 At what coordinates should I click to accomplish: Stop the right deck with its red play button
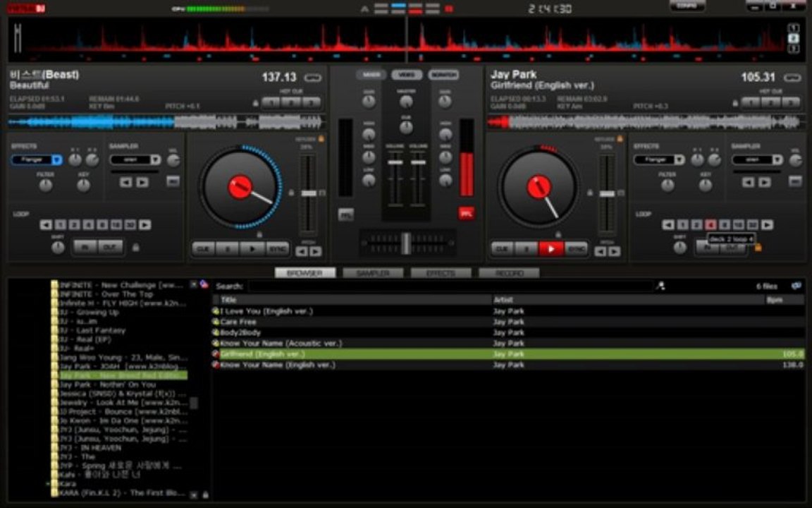point(551,249)
